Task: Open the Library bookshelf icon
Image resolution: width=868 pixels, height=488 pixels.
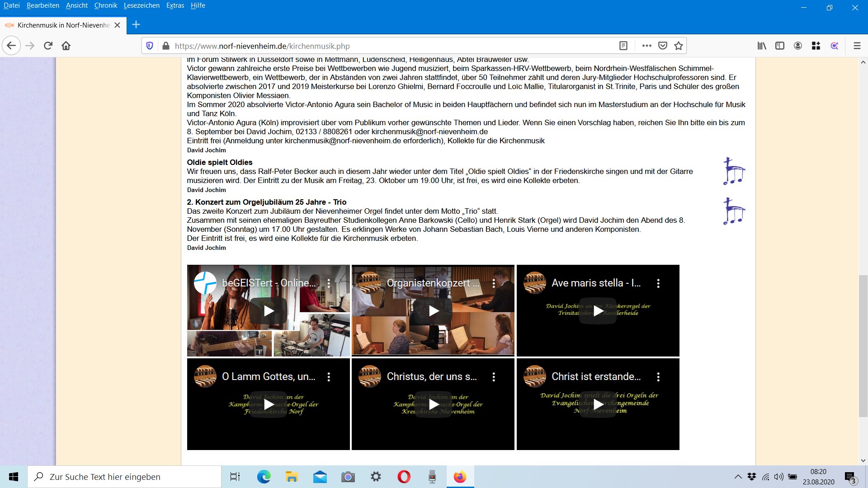Action: click(x=762, y=46)
